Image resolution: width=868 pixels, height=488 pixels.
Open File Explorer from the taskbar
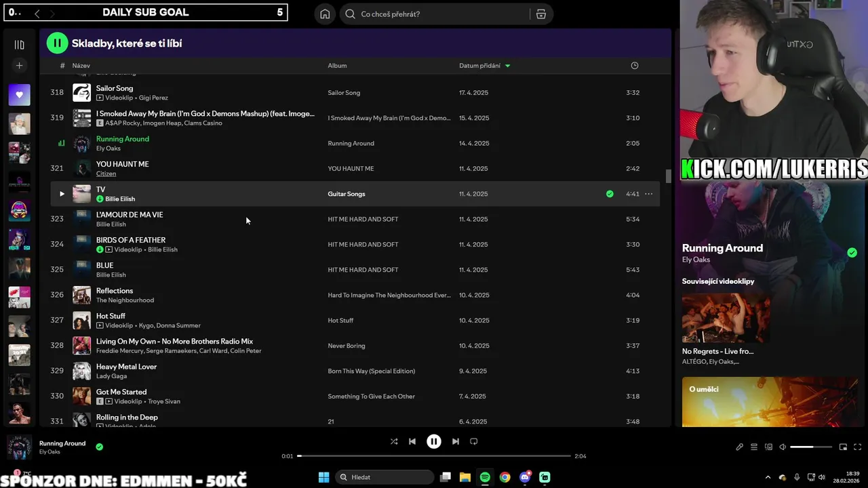click(x=465, y=477)
